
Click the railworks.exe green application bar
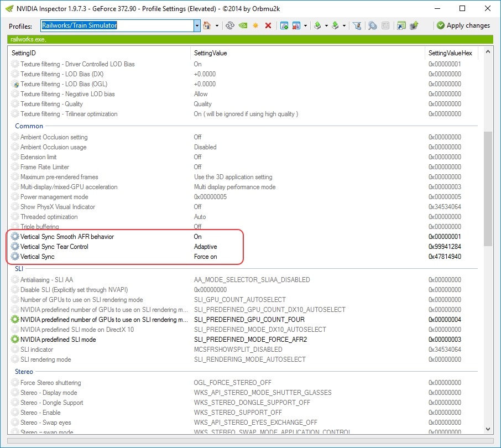[x=250, y=39]
